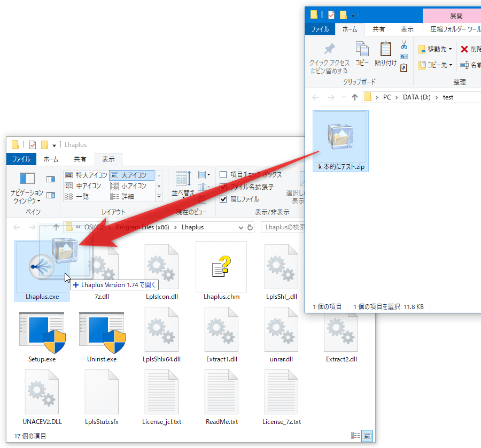
Task: Select the License_jcl.txt file icon
Action: [x=161, y=392]
